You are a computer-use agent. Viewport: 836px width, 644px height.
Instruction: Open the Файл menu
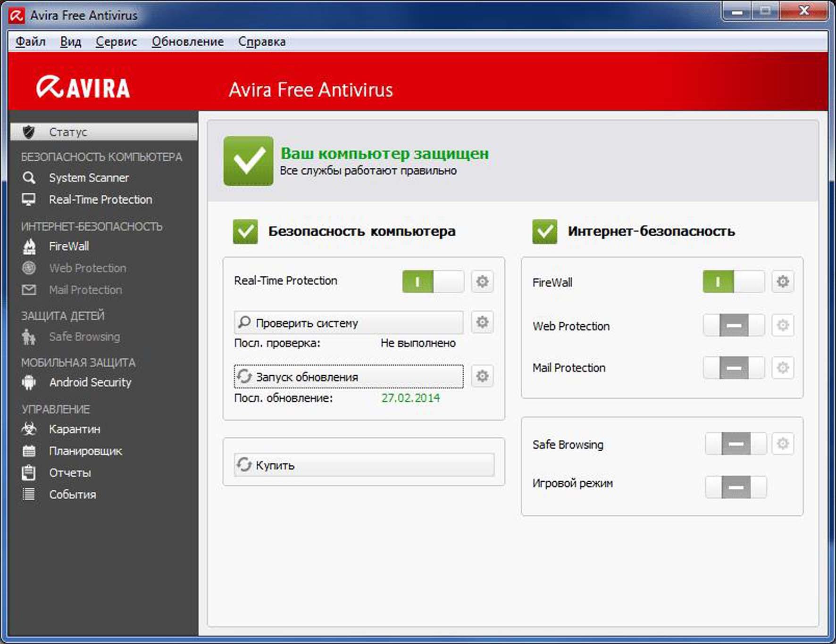30,41
